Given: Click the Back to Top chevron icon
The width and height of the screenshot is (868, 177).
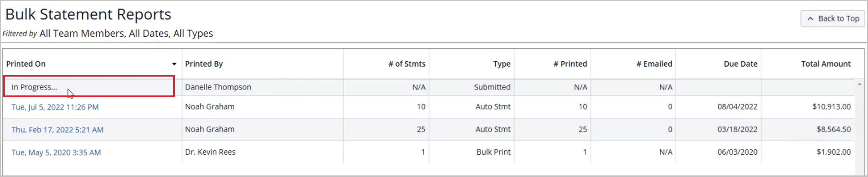Looking at the screenshot, I should (811, 19).
